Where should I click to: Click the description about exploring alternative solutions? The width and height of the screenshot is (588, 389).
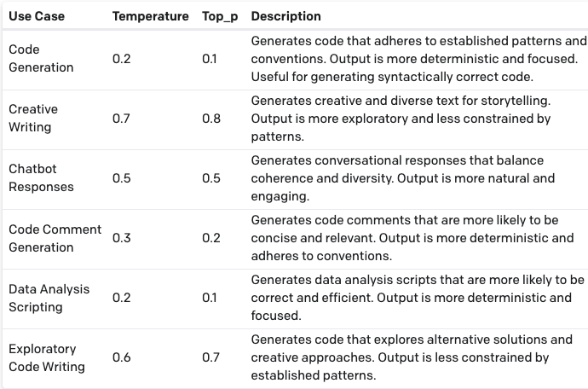(412, 357)
